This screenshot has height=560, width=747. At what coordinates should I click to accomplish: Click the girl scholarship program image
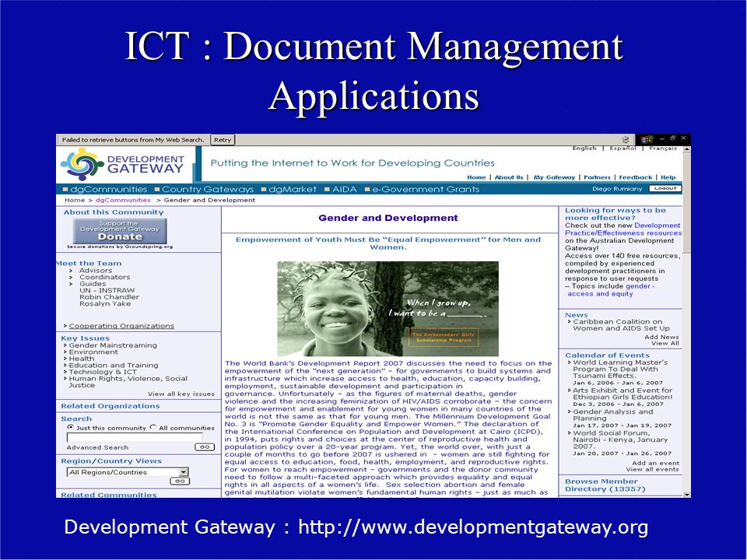388,309
